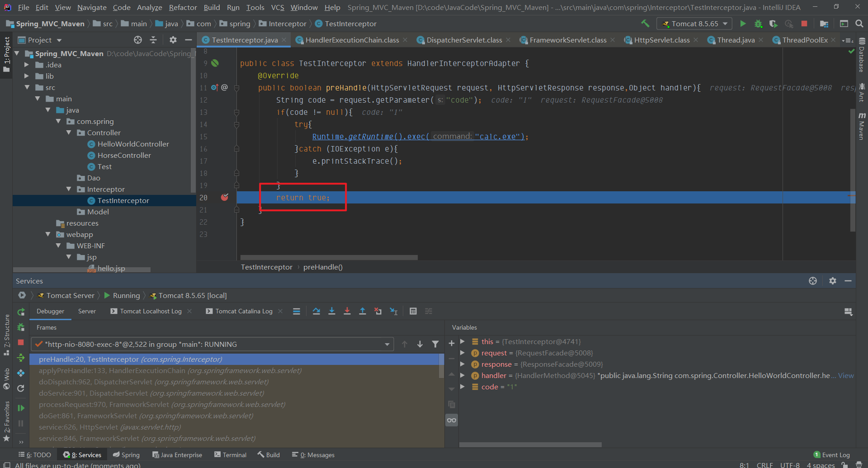Toggle the breakpoint on line 20
Viewport: 868px width, 468px height.
click(224, 198)
